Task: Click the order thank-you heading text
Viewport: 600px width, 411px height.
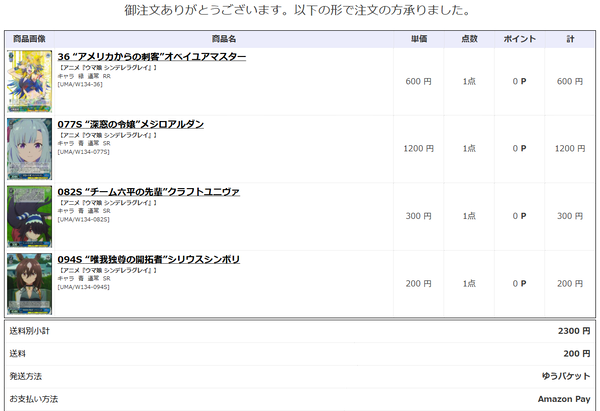Action: point(298,10)
